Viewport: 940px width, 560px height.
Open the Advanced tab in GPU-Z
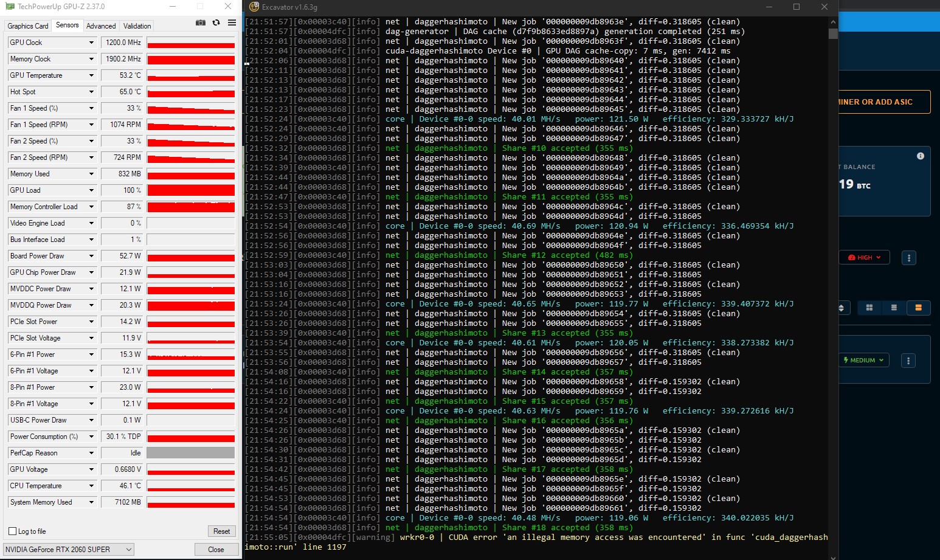click(101, 26)
